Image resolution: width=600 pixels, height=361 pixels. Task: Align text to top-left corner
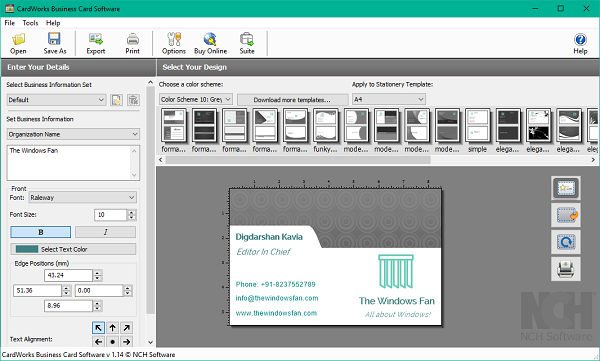click(x=98, y=328)
